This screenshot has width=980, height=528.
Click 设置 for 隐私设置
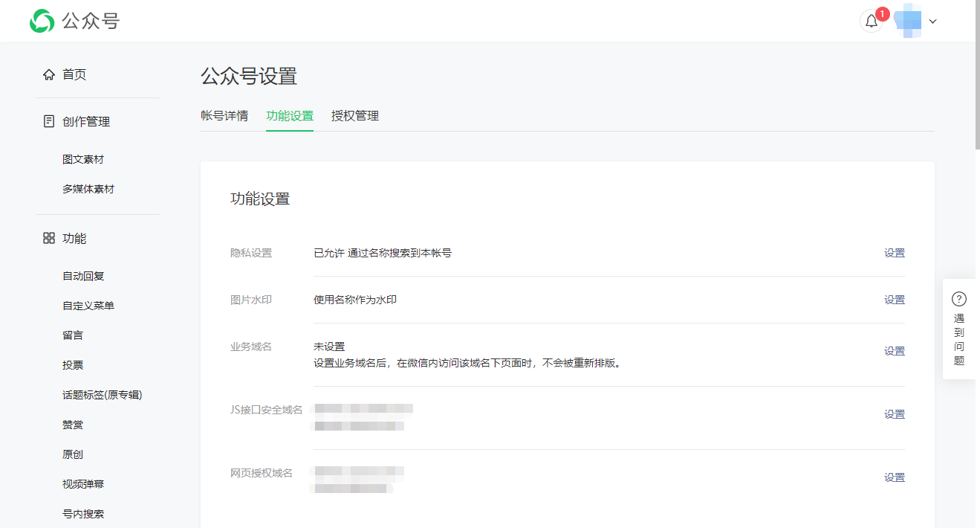895,253
